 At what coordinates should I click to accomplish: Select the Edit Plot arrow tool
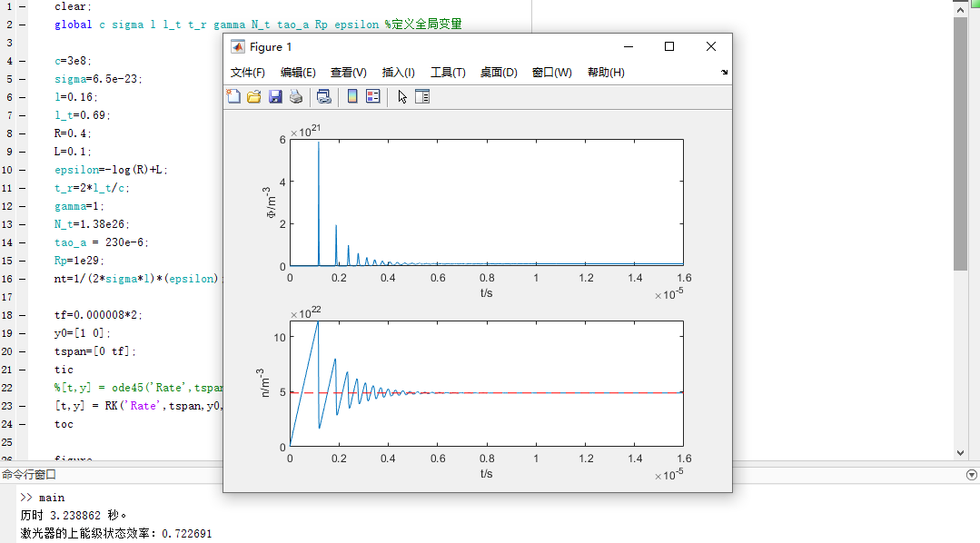coord(401,96)
